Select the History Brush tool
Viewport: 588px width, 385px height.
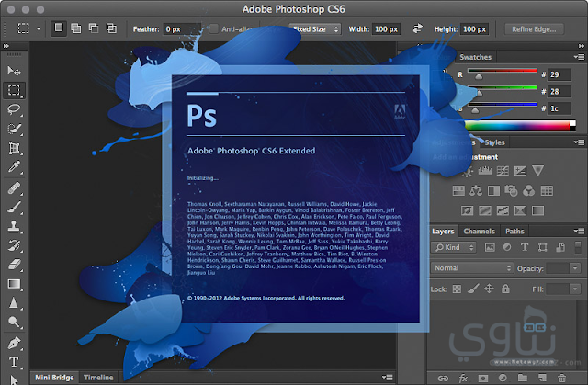(15, 245)
